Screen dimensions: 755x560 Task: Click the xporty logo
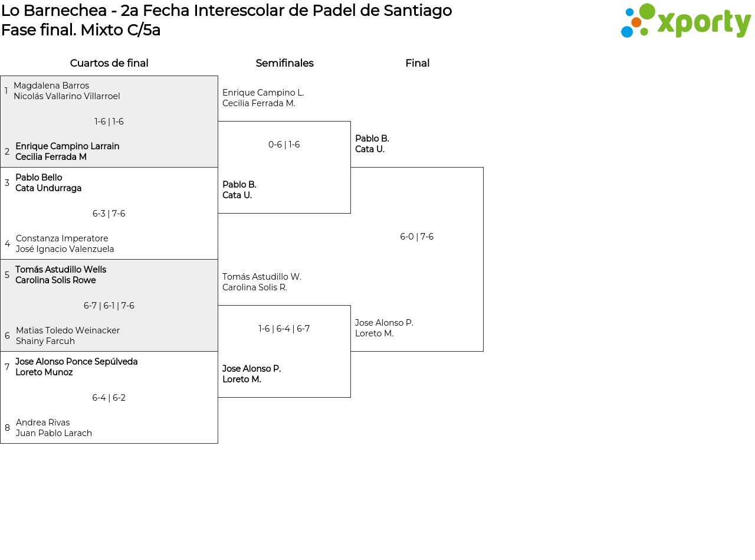coord(685,21)
